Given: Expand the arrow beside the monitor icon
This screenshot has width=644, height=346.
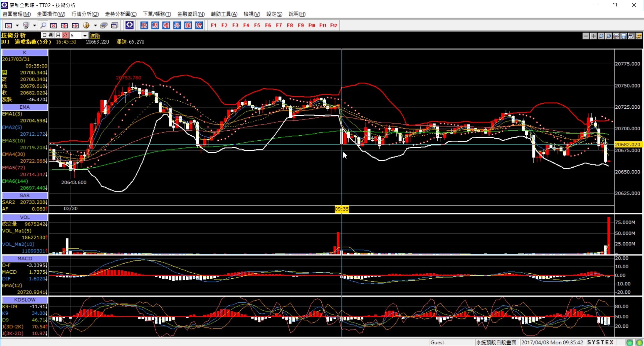Looking at the screenshot, I should point(34,25).
